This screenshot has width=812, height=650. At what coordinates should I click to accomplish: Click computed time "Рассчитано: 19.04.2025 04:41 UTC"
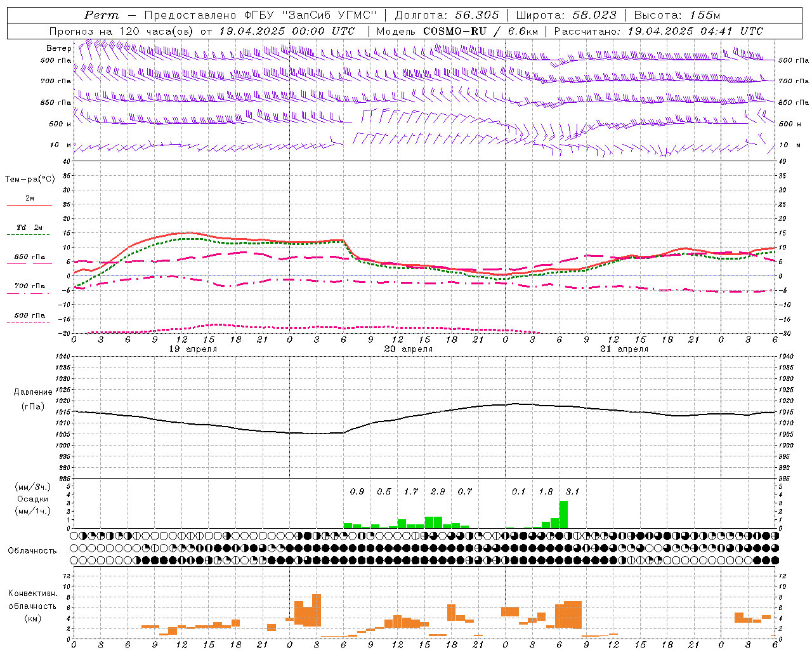658,31
